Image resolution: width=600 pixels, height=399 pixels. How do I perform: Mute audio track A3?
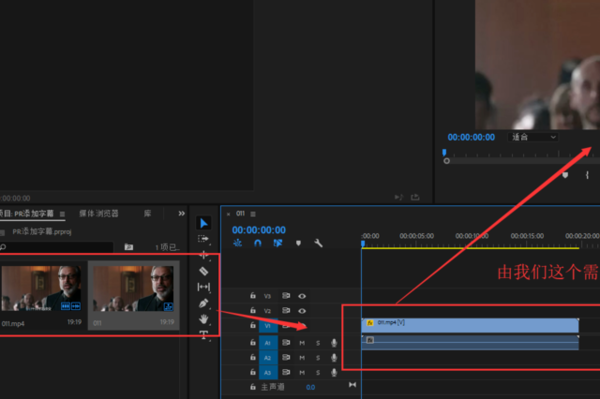pos(302,373)
